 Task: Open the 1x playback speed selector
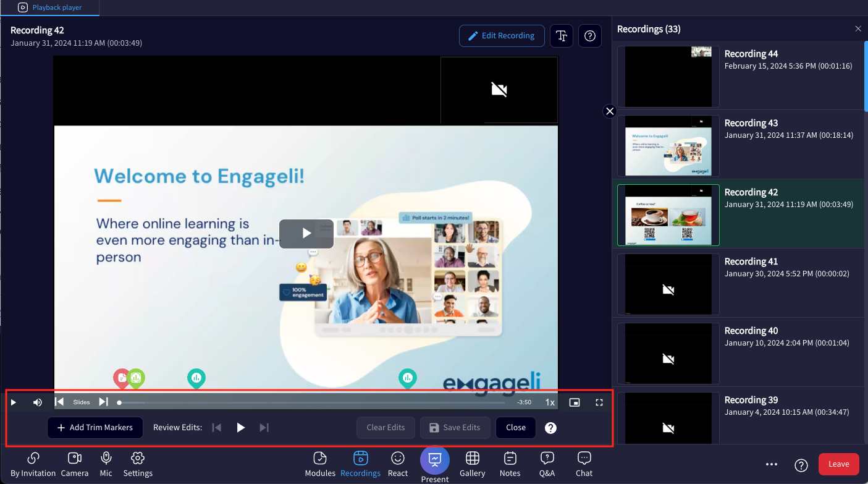click(549, 402)
